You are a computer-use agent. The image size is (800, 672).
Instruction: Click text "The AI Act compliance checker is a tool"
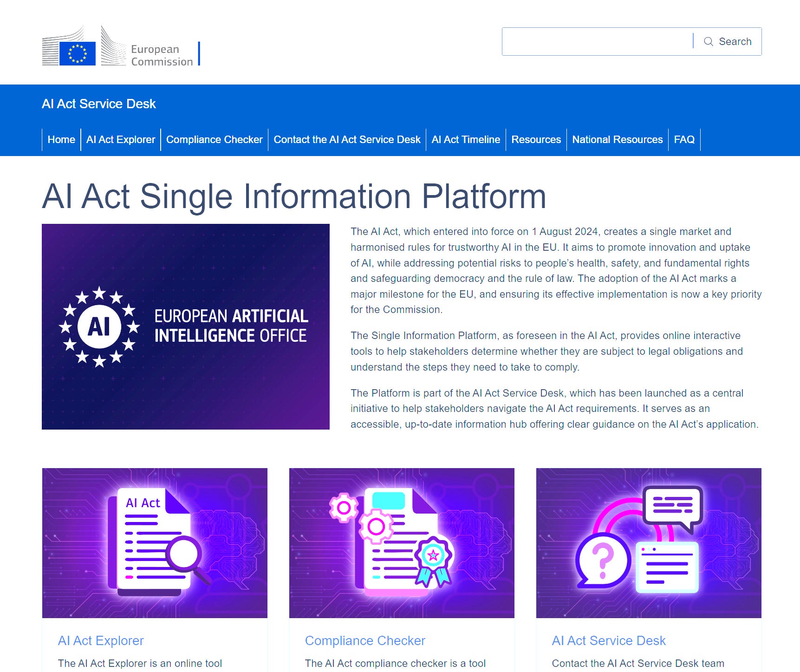coord(395,664)
